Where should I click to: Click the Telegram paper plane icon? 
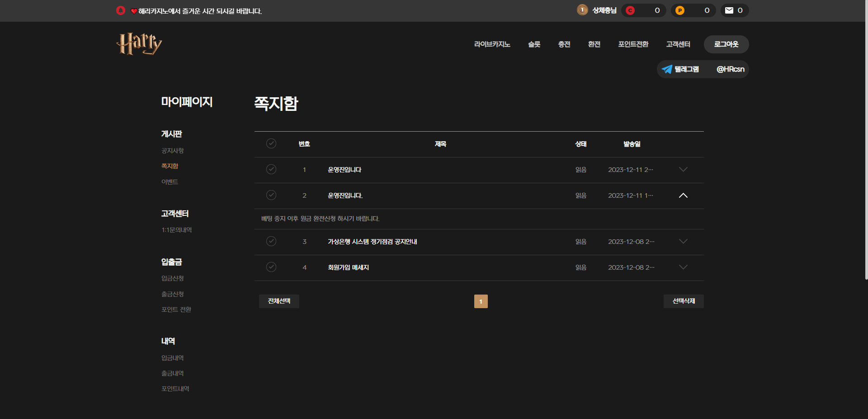(667, 69)
